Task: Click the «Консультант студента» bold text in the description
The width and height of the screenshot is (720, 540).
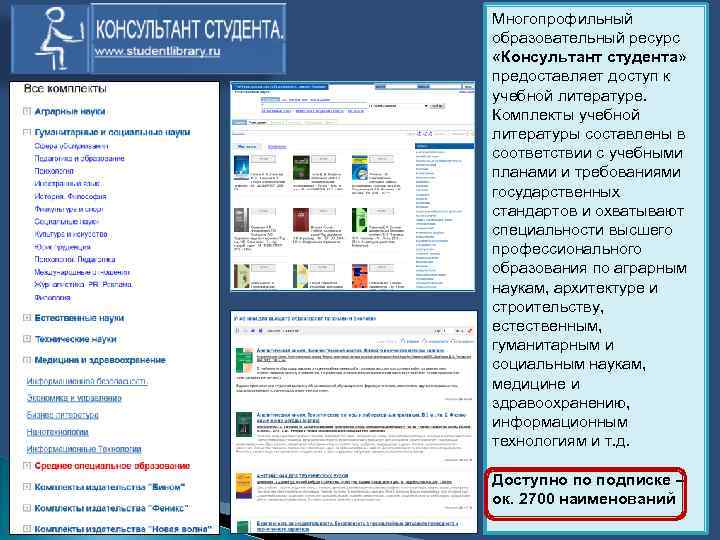Action: pyautogui.click(x=589, y=57)
